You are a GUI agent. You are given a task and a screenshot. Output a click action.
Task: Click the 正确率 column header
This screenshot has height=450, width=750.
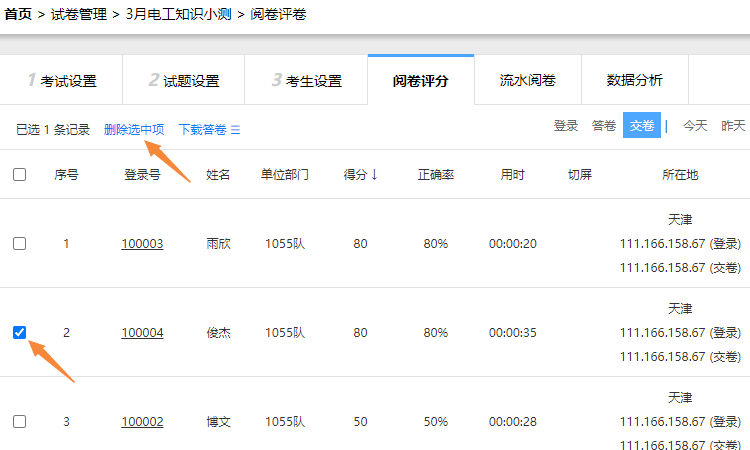(436, 175)
